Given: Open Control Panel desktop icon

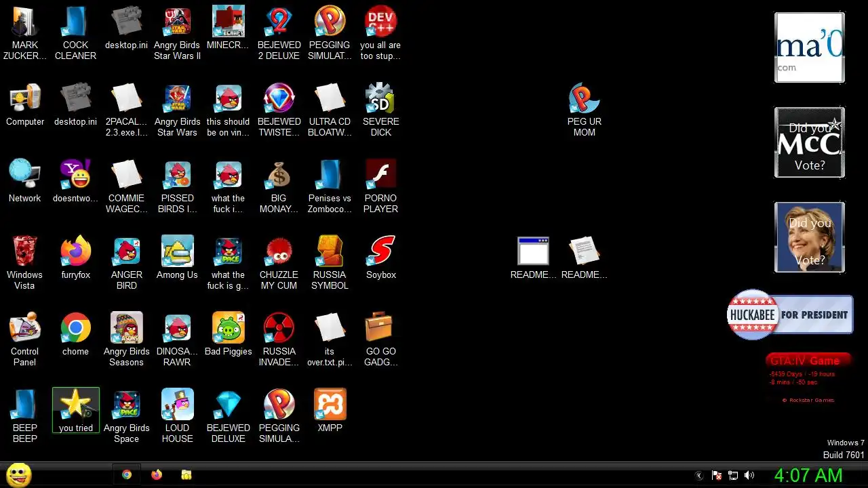Looking at the screenshot, I should tap(25, 339).
